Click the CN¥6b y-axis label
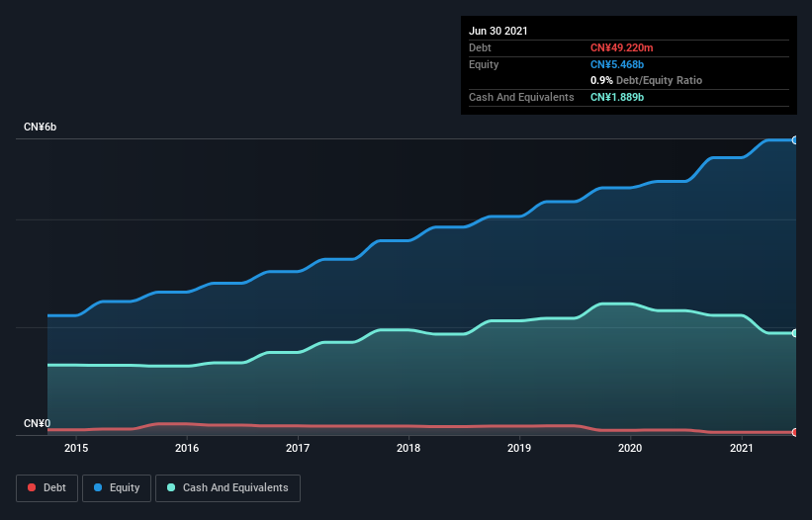812x520 pixels. point(40,127)
